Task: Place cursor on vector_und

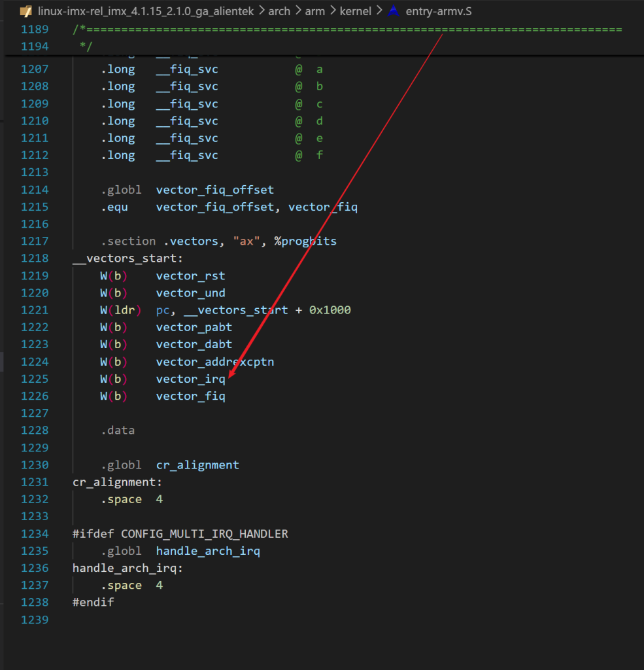Action: click(x=190, y=293)
